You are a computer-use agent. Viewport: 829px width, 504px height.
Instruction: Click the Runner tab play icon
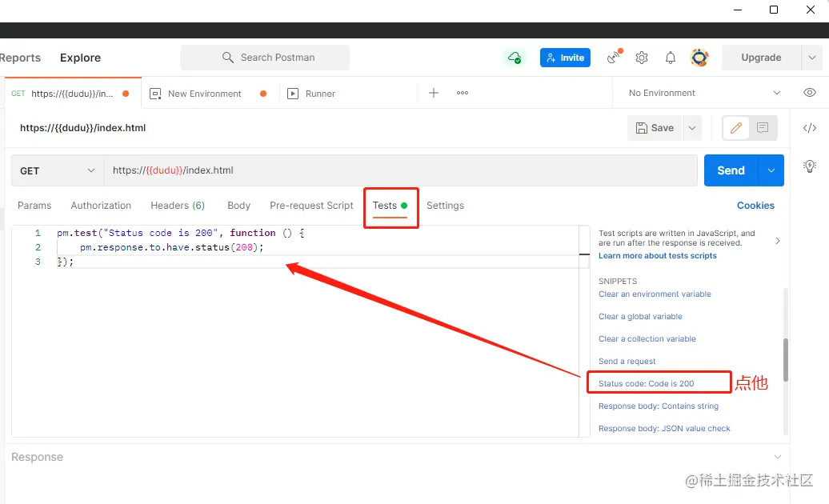click(x=292, y=94)
